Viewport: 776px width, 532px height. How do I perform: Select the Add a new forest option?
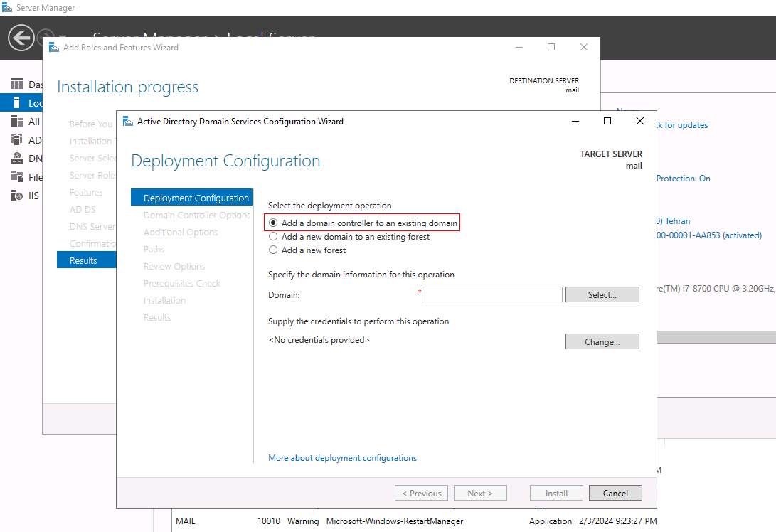coord(273,250)
